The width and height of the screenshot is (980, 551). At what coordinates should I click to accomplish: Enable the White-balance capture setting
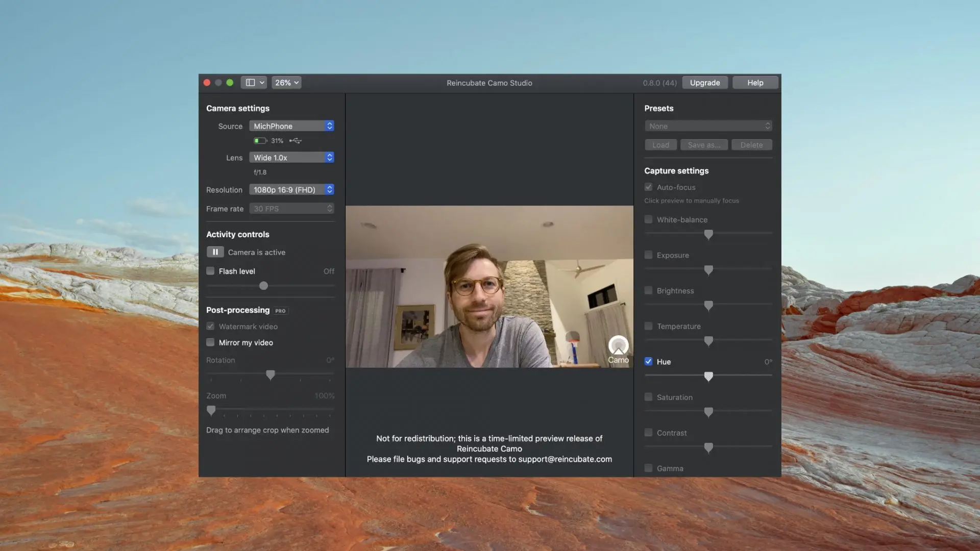648,219
